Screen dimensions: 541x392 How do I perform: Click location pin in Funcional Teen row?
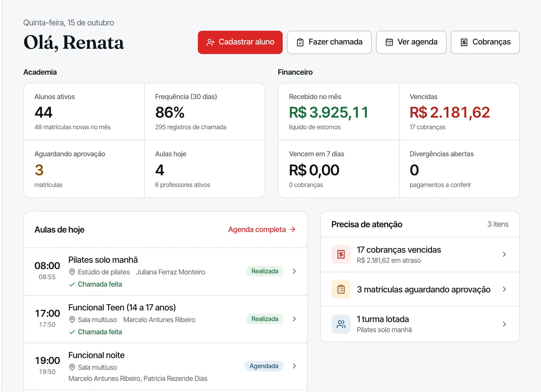72,319
